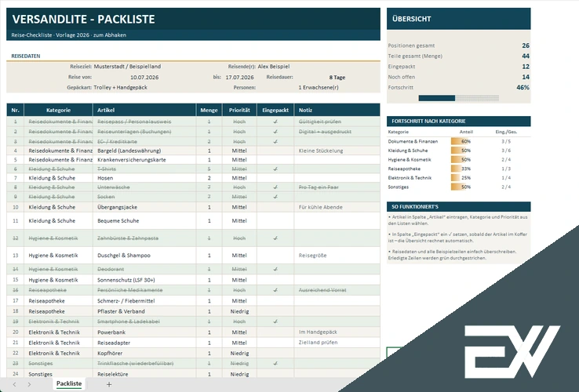Select the Krankenversicherungskarte cell
Image resolution: width=579 pixels, height=392 pixels.
click(x=144, y=160)
